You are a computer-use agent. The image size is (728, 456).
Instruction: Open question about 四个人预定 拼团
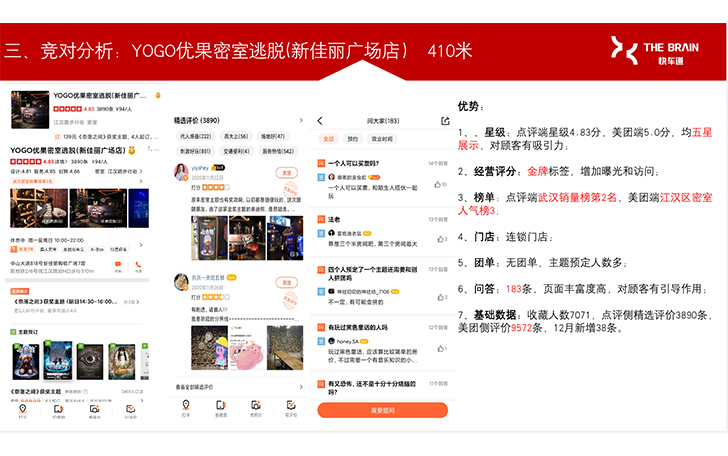coord(372,274)
